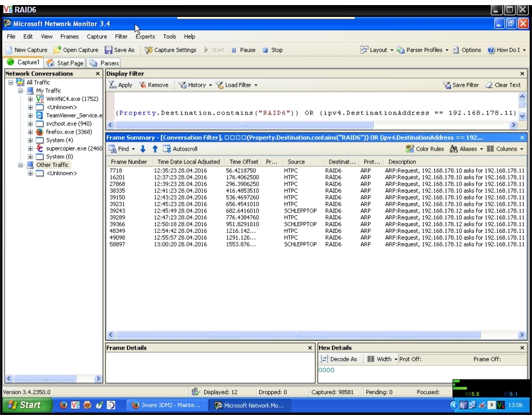
Task: Open Capture Settings
Action: click(x=170, y=50)
